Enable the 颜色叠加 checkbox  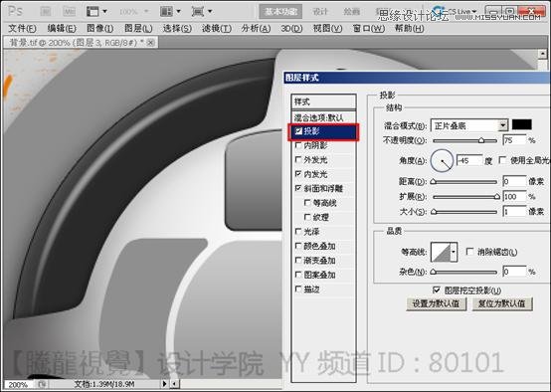click(298, 246)
